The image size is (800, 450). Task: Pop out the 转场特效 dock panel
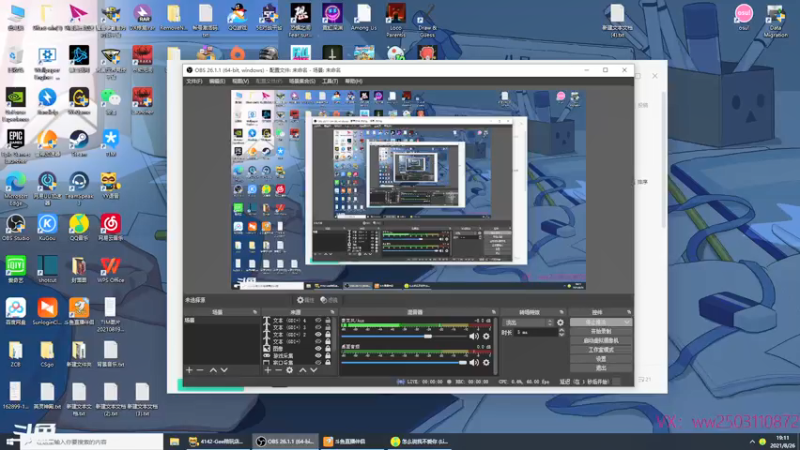561,312
